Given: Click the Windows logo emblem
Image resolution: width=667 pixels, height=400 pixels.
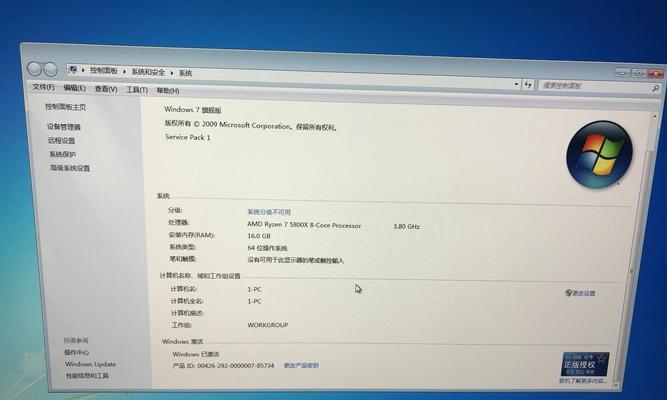Looking at the screenshot, I should click(599, 154).
